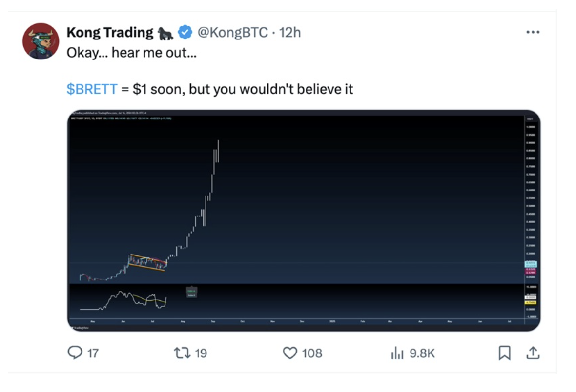Enlarge the BRETT price chart image
This screenshot has width=576, height=392.
304,220
